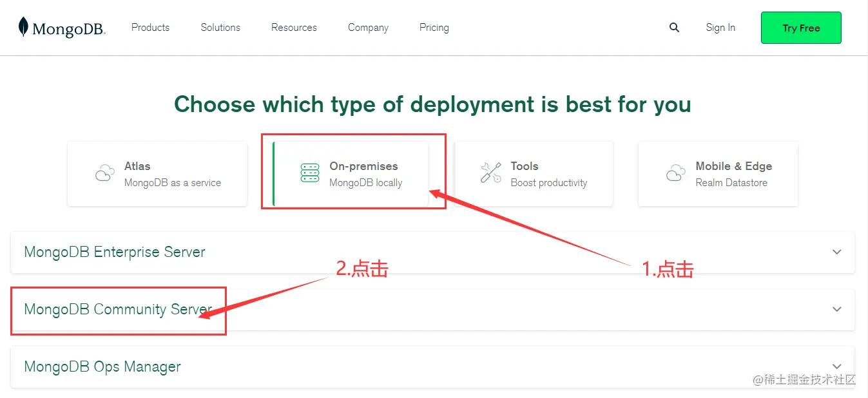Select the Mobile & Edge deployment tab
This screenshot has width=868, height=398.
click(x=718, y=174)
